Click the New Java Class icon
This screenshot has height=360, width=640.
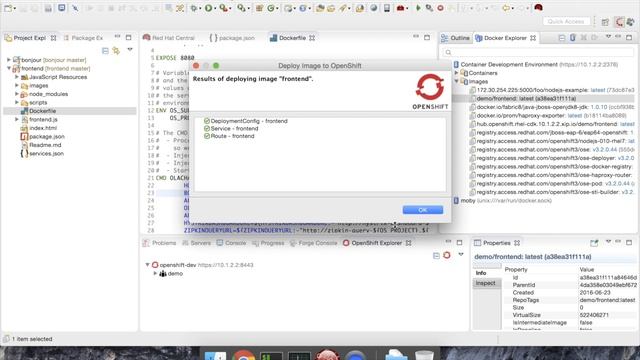pyautogui.click(x=271, y=8)
